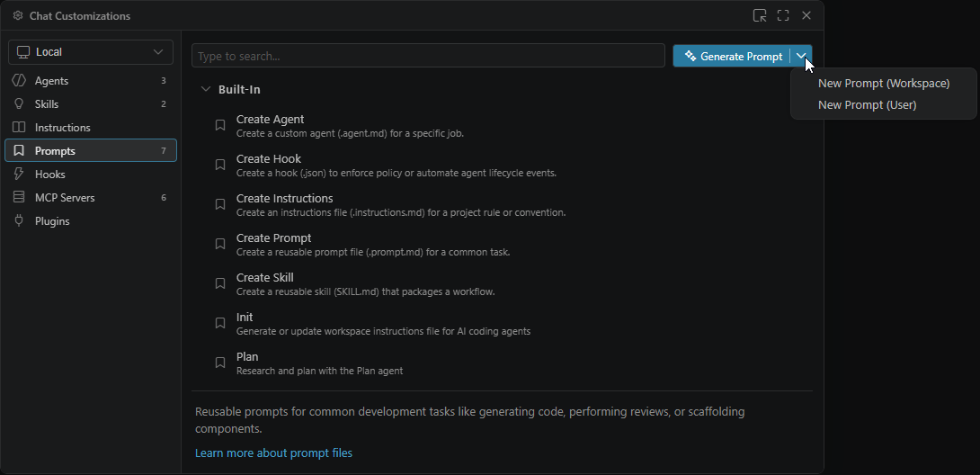980x475 pixels.
Task: Select the Plan prompt entry
Action: pos(247,357)
